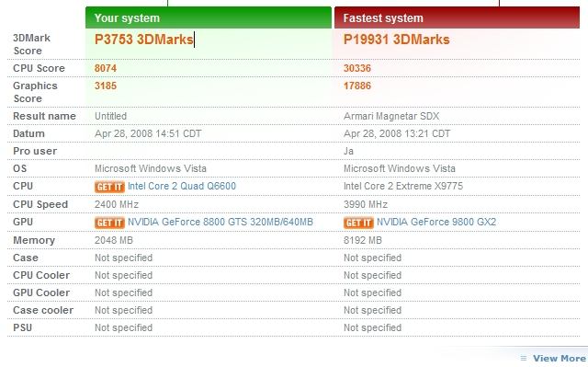Click GET IT badge beside Core 2 Quad
This screenshot has height=367, width=588.
coord(109,187)
